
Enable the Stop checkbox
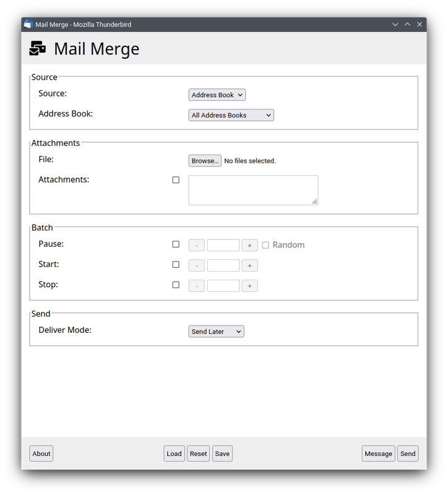tap(176, 285)
